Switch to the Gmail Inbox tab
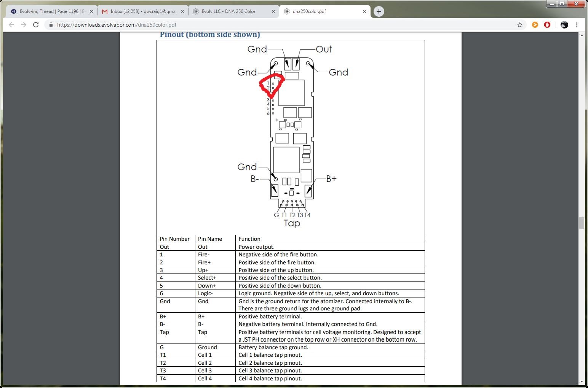This screenshot has width=588, height=388. pos(141,11)
